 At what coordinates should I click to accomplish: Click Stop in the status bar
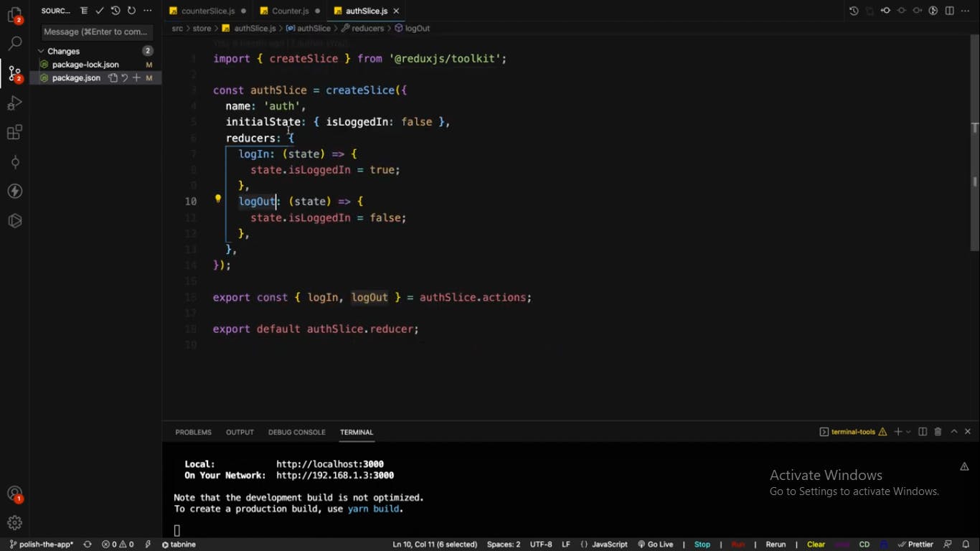[x=702, y=545]
